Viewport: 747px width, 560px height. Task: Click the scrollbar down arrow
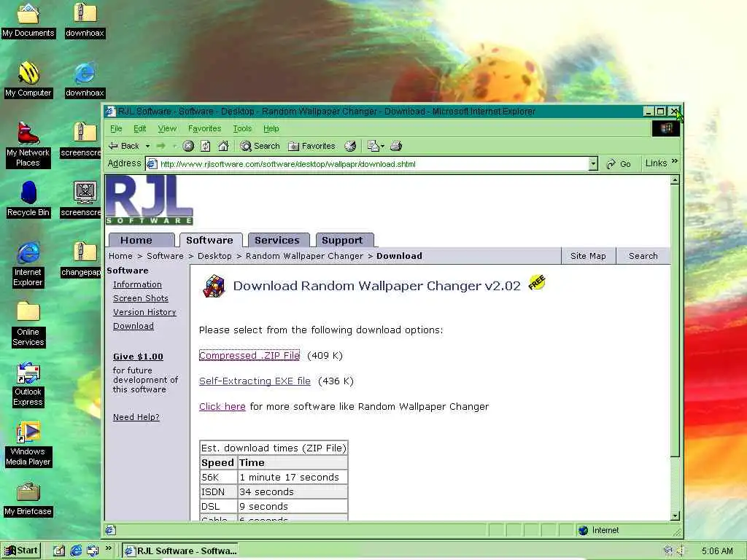[675, 516]
